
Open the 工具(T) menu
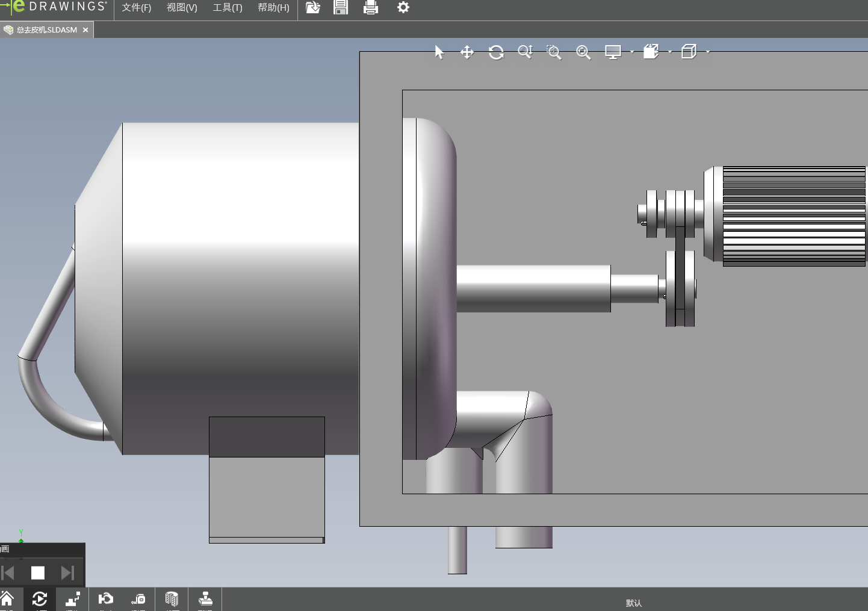228,8
